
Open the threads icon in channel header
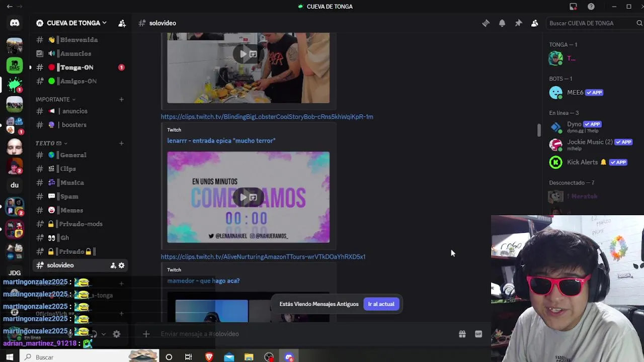pos(486,23)
